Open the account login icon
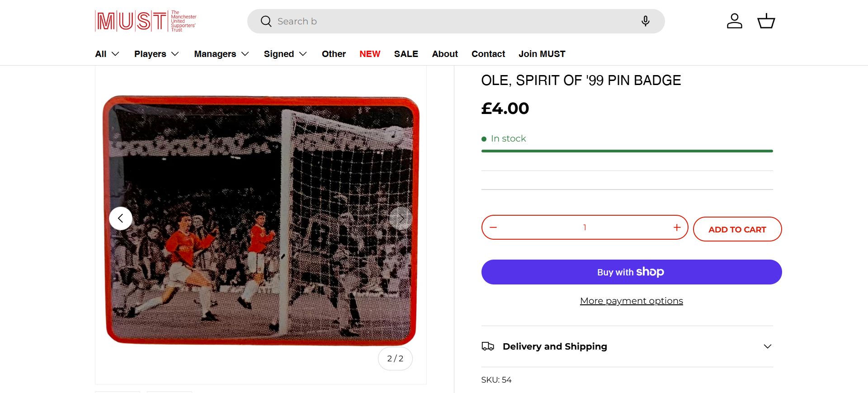868x393 pixels. point(734,21)
